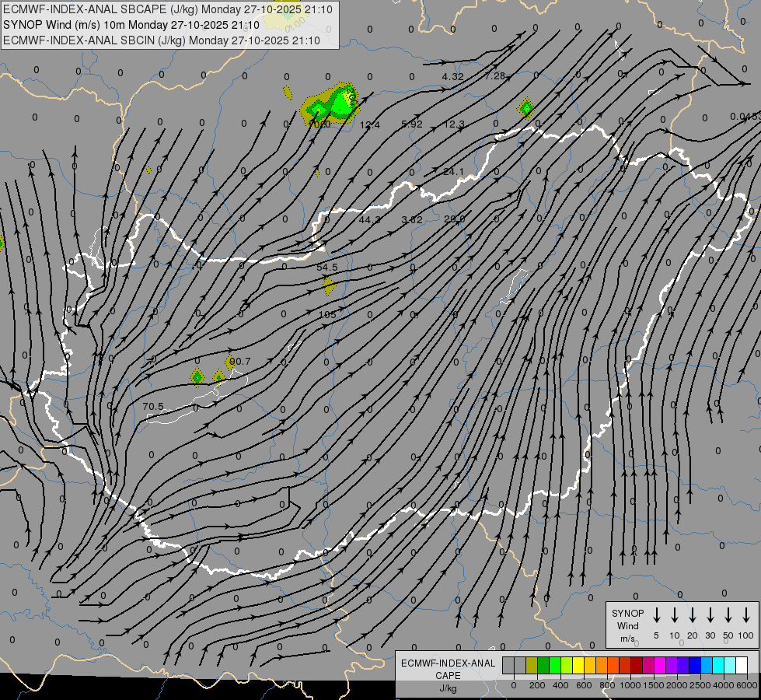Click the 100 m/s wind legend arrow
This screenshot has height=700, width=761.
(x=746, y=615)
